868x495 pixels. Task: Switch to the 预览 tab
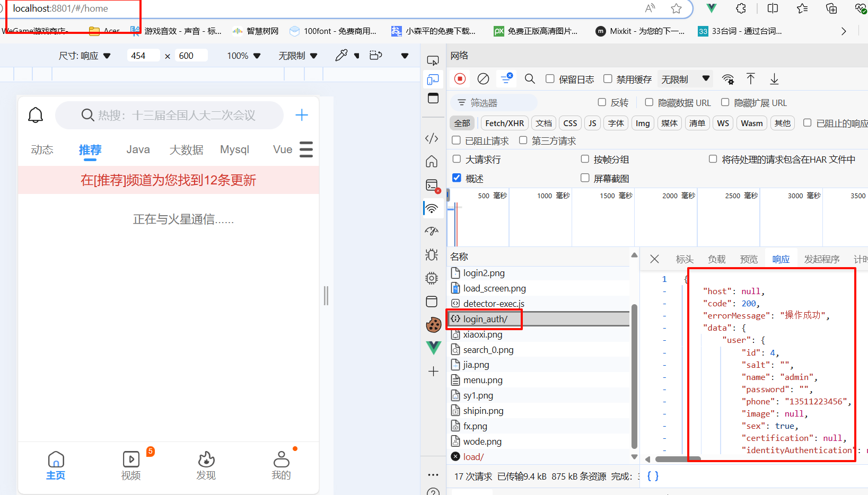(749, 259)
